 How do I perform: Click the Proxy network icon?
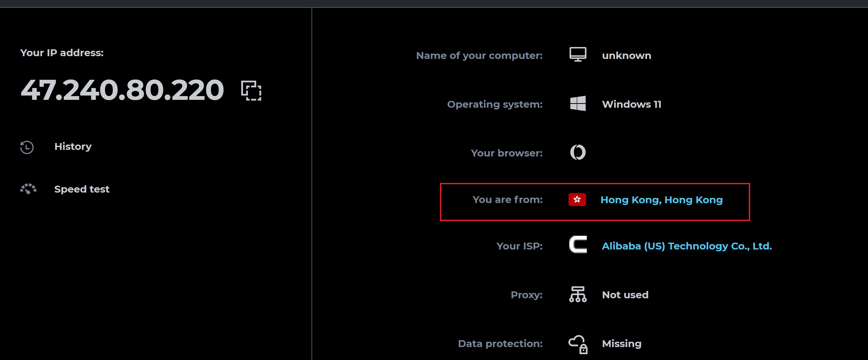(578, 294)
